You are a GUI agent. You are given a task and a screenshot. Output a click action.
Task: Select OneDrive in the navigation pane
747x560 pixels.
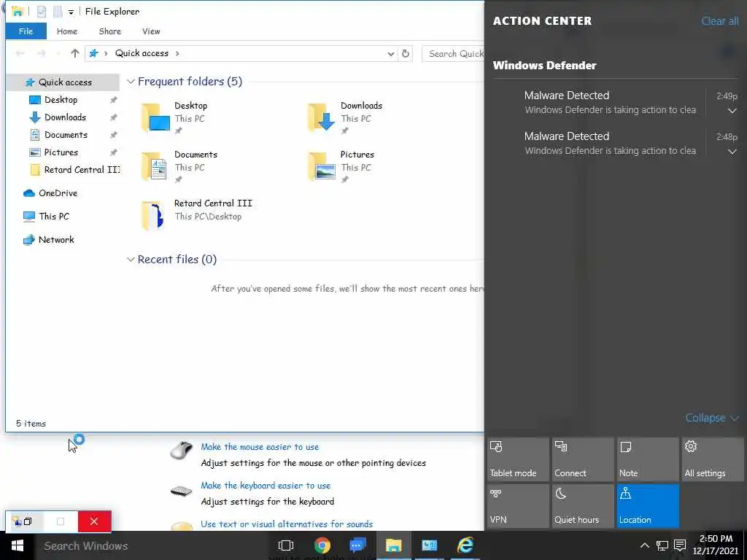[x=58, y=193]
